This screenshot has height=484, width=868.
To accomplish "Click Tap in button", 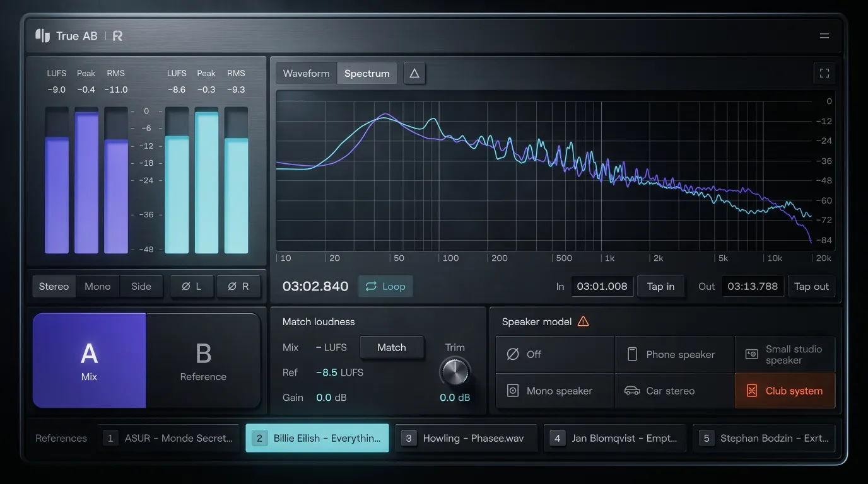I will click(660, 286).
